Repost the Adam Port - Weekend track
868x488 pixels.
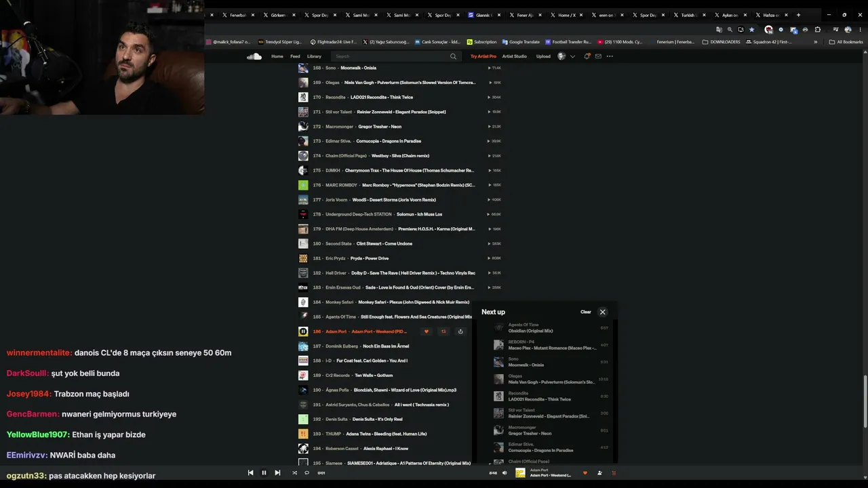[x=443, y=331]
